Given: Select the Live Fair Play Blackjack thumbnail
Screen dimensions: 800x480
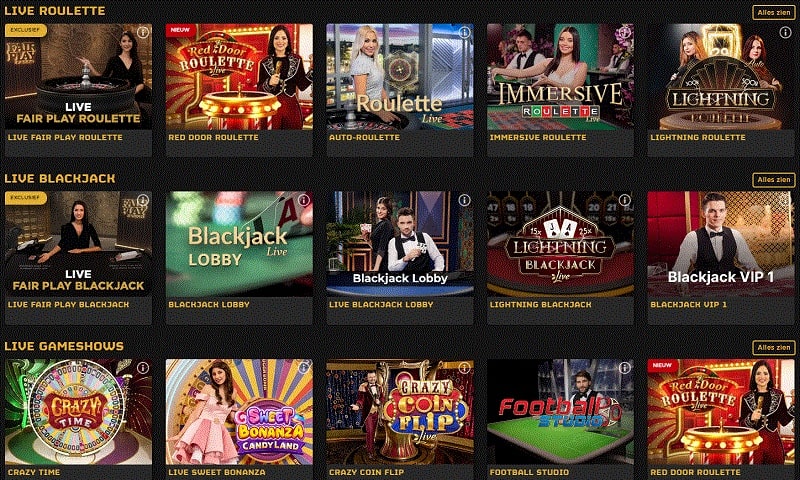Looking at the screenshot, I should point(78,244).
